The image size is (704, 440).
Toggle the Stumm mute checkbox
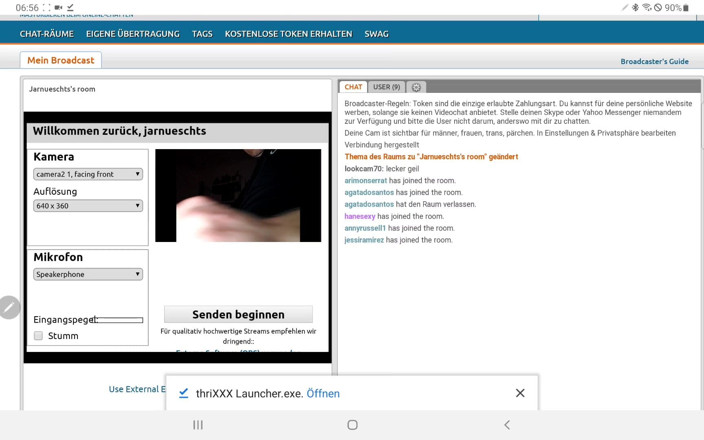point(39,335)
